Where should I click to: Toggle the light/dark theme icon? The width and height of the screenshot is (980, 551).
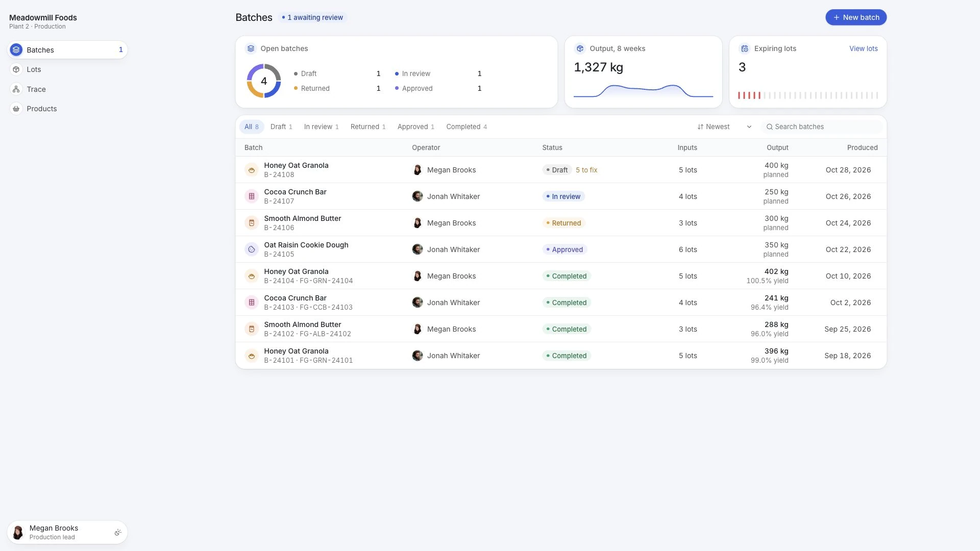(118, 533)
